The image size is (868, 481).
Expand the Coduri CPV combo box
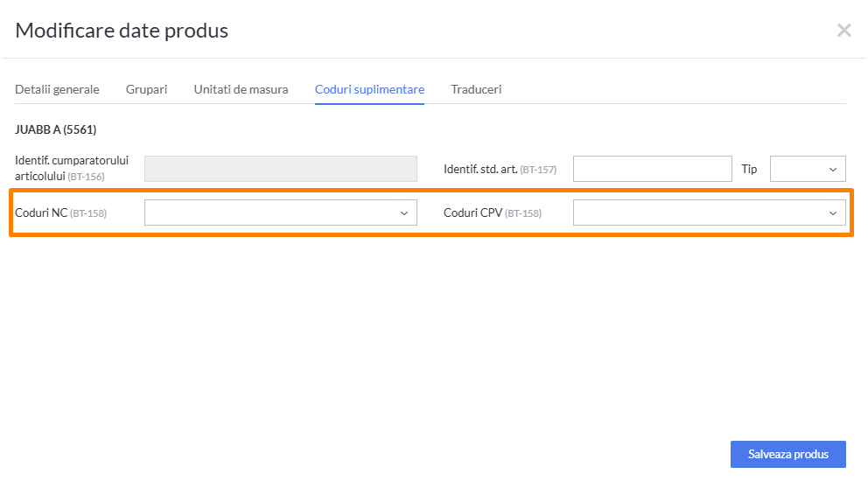coord(709,213)
